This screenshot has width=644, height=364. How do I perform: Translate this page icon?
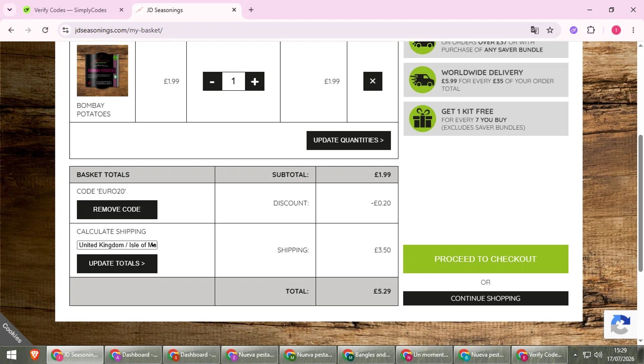click(535, 30)
